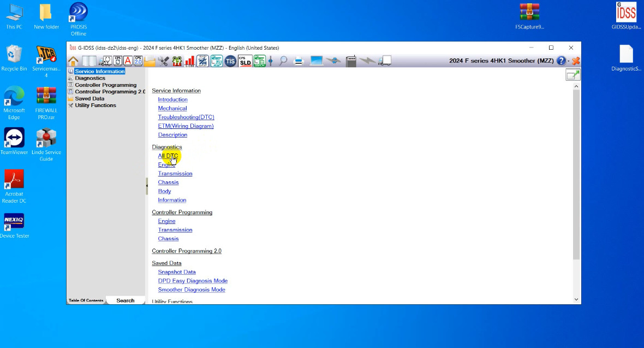Screen dimensions: 644x348
Task: Switch to the Search tab
Action: (126, 300)
